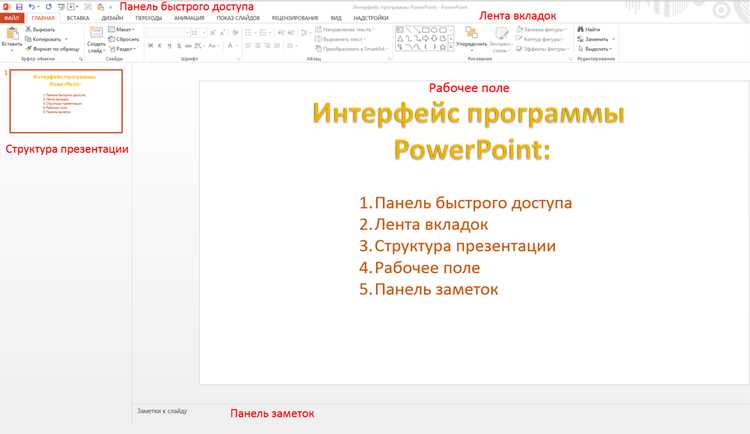Click the line spacing icon

pyautogui.click(x=303, y=33)
